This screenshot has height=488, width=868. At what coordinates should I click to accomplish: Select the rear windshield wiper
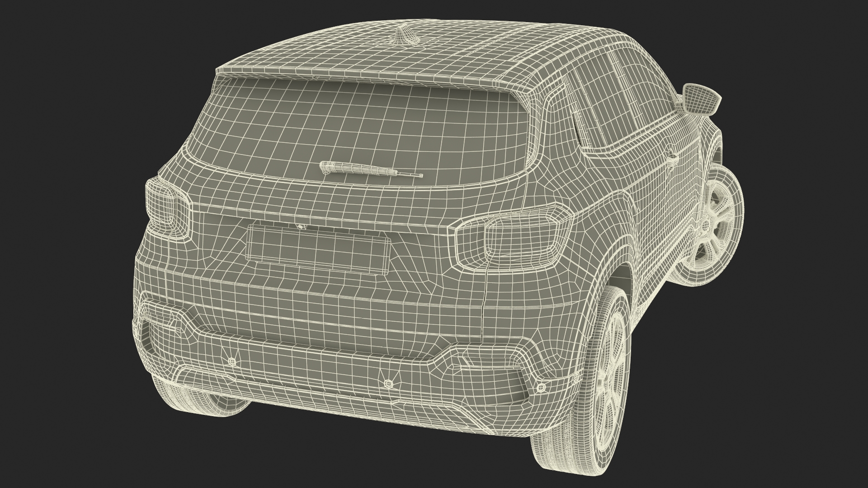371,169
